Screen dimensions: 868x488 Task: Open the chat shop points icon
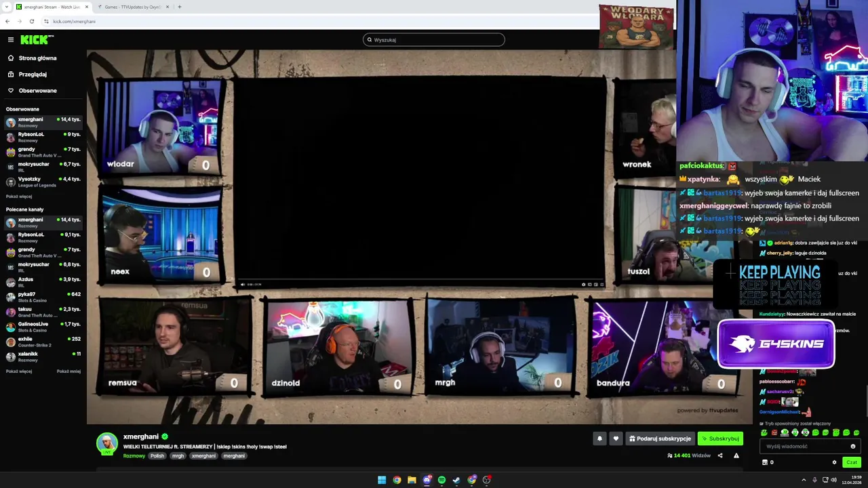pos(766,462)
